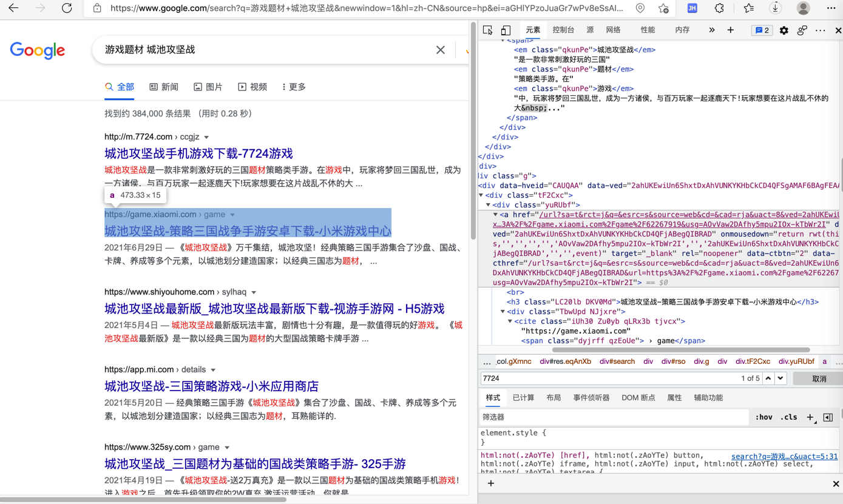This screenshot has width=843, height=504.
Task: Toggle the computed styles sidebar pane icon
Action: click(x=828, y=417)
